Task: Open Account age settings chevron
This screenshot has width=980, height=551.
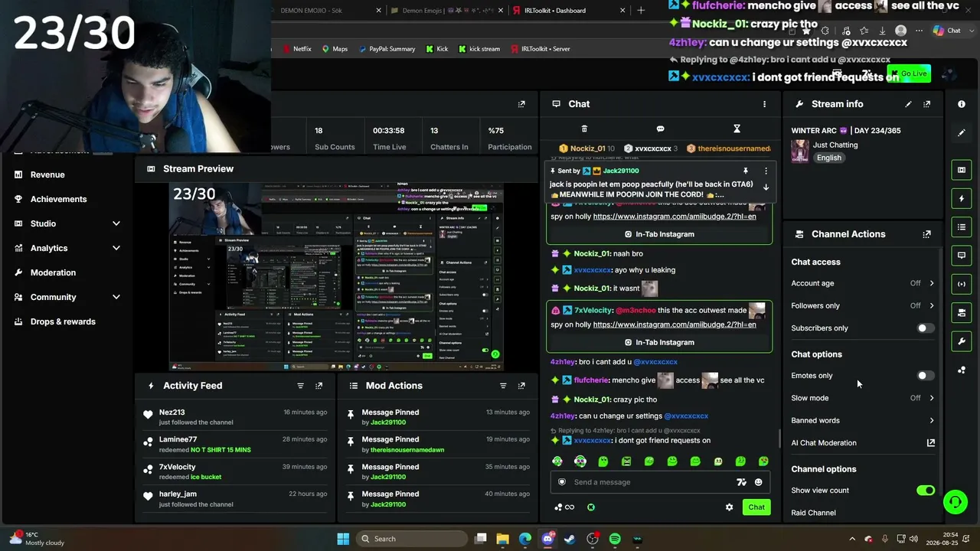Action: pyautogui.click(x=932, y=283)
